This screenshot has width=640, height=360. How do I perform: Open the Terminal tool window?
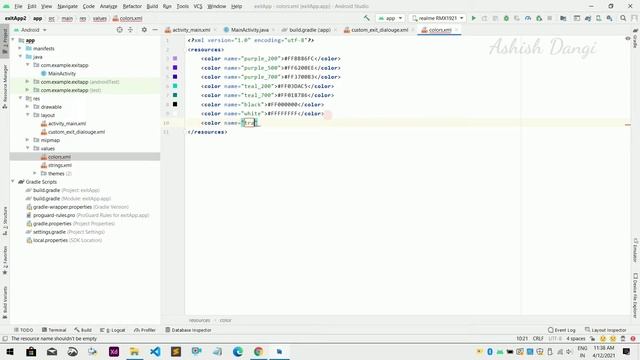(x=54, y=330)
